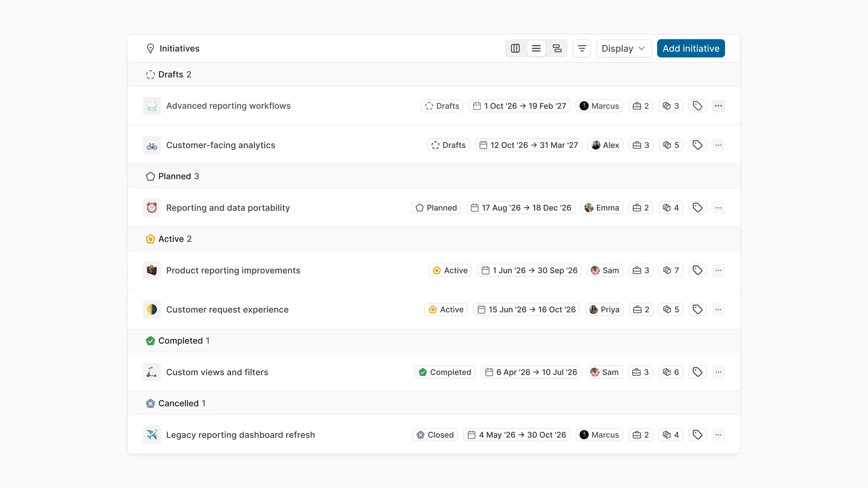The image size is (868, 488).
Task: Switch to board columns view
Action: click(x=515, y=48)
